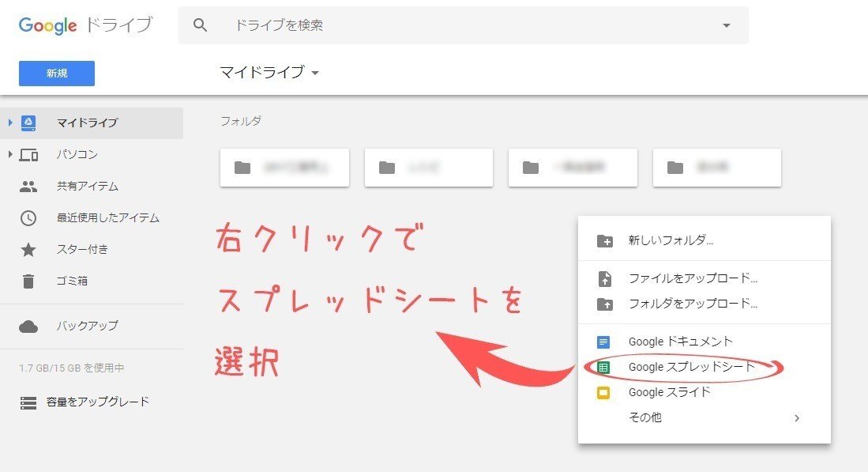
Task: Click 1.7 GB/15 GB storage usage text
Action: [x=71, y=368]
